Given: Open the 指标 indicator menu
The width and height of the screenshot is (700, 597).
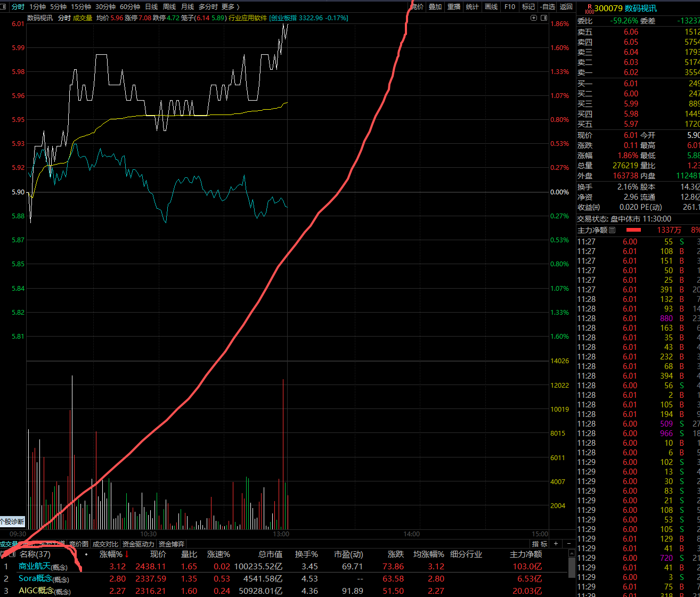Looking at the screenshot, I should coord(540,544).
